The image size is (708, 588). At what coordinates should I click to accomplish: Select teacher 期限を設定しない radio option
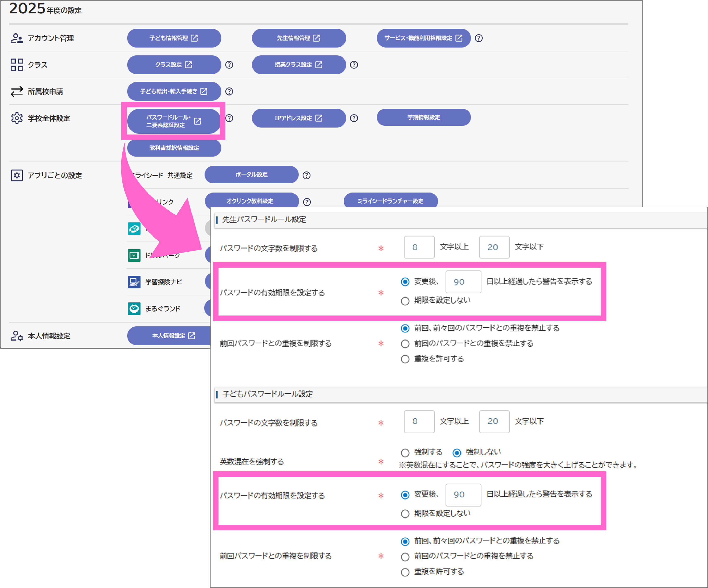pyautogui.click(x=405, y=301)
